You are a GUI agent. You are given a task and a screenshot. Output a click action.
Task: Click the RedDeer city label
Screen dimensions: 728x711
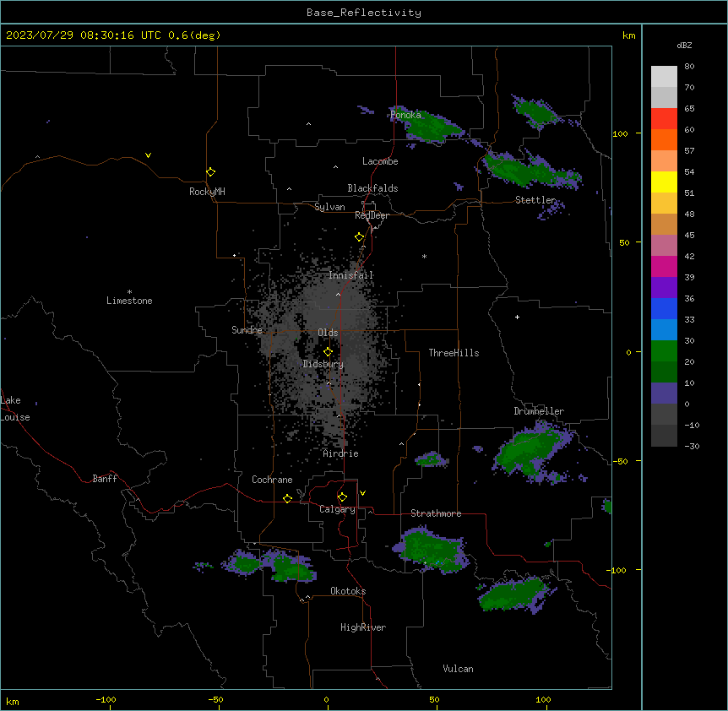(372, 215)
